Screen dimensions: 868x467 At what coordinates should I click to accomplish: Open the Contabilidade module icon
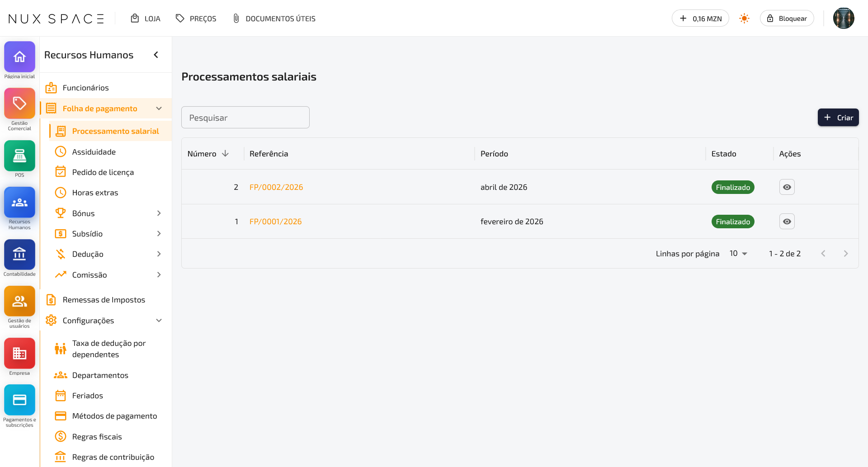pyautogui.click(x=19, y=255)
